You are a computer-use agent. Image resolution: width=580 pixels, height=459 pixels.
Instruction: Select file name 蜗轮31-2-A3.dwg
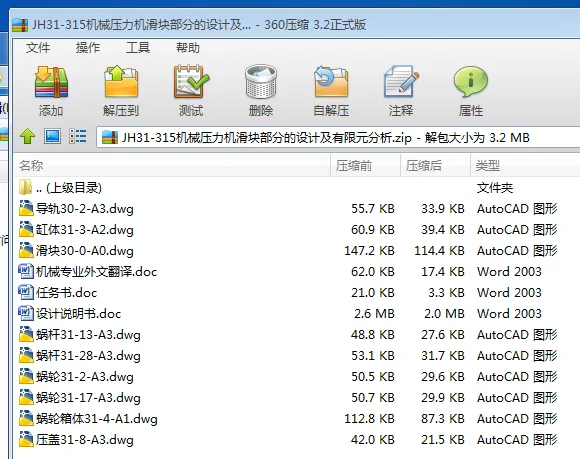tap(84, 377)
